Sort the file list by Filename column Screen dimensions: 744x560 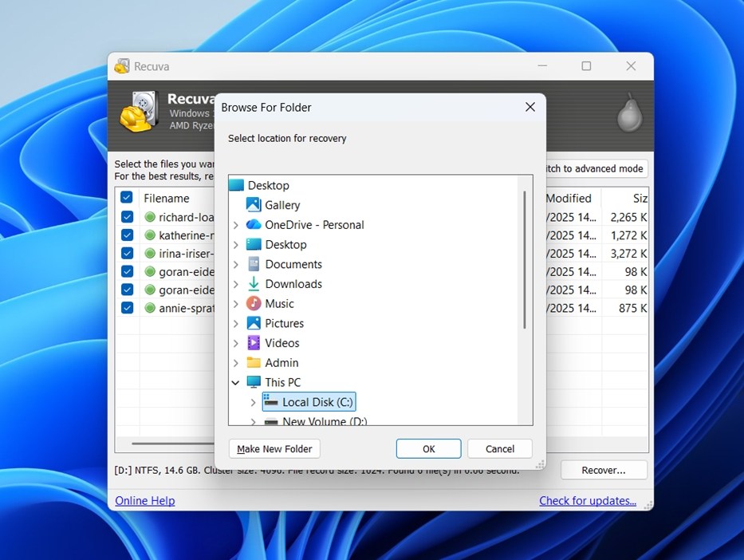tap(167, 199)
